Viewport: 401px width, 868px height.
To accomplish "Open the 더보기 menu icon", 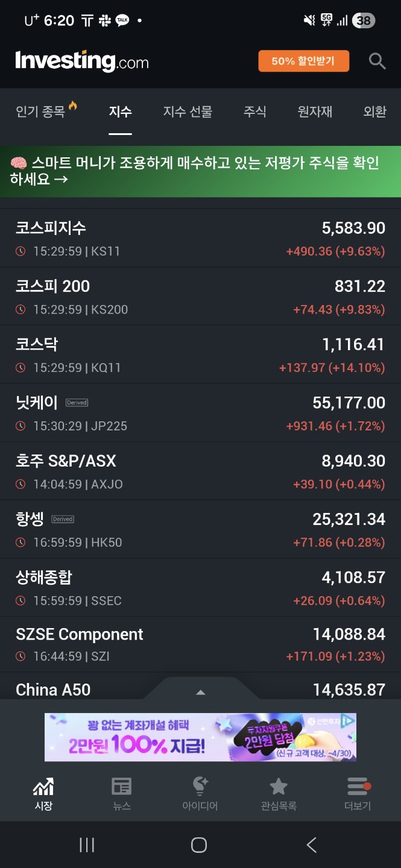I will [x=358, y=787].
